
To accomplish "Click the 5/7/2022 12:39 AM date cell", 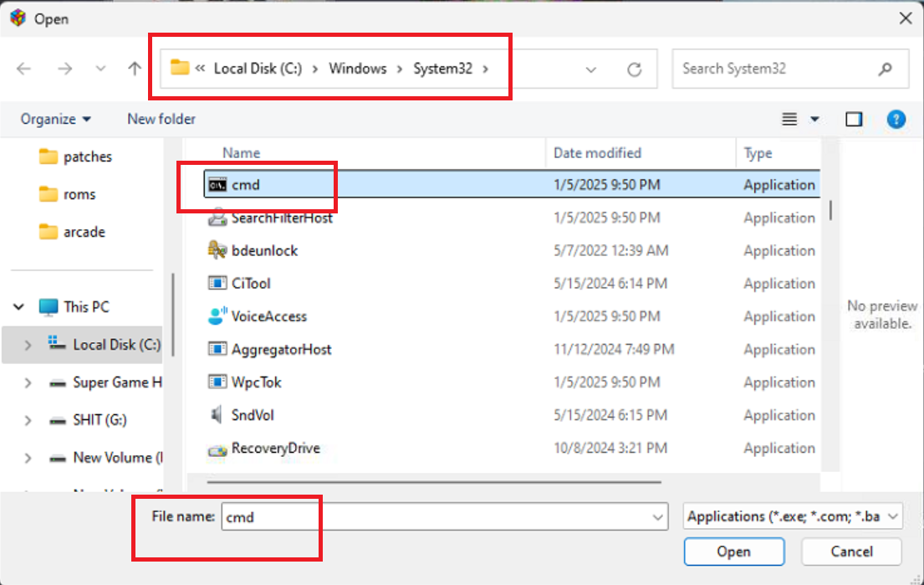I will pos(610,250).
